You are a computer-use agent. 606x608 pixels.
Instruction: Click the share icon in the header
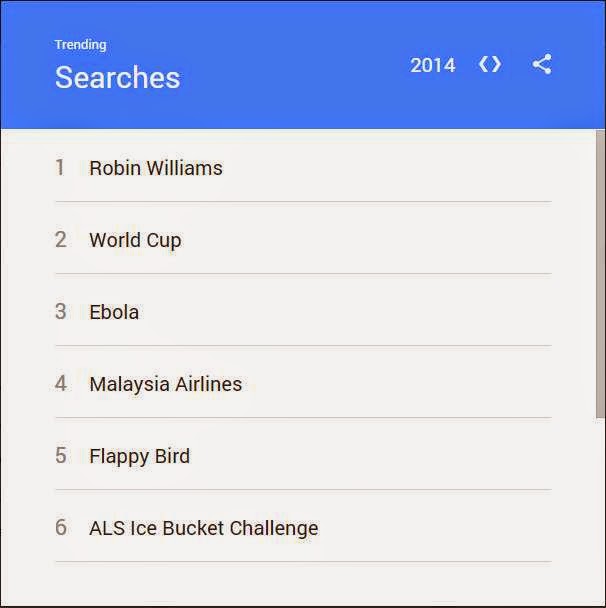[541, 65]
